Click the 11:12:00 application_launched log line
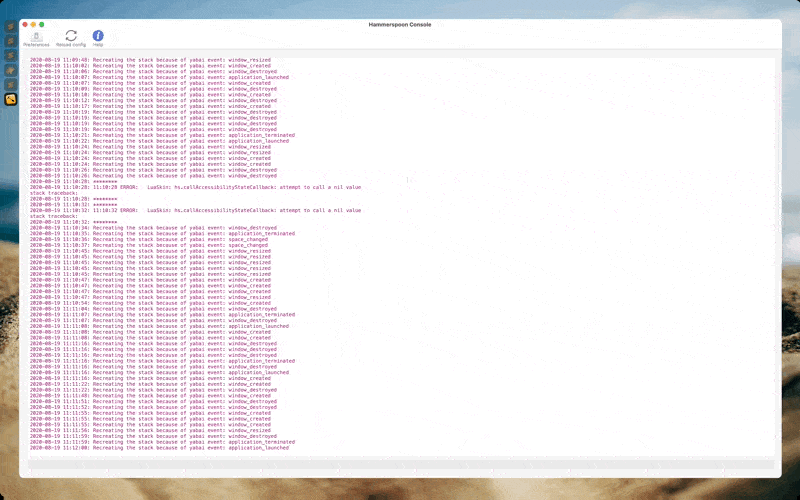This screenshot has height=500, width=800. tap(159, 448)
